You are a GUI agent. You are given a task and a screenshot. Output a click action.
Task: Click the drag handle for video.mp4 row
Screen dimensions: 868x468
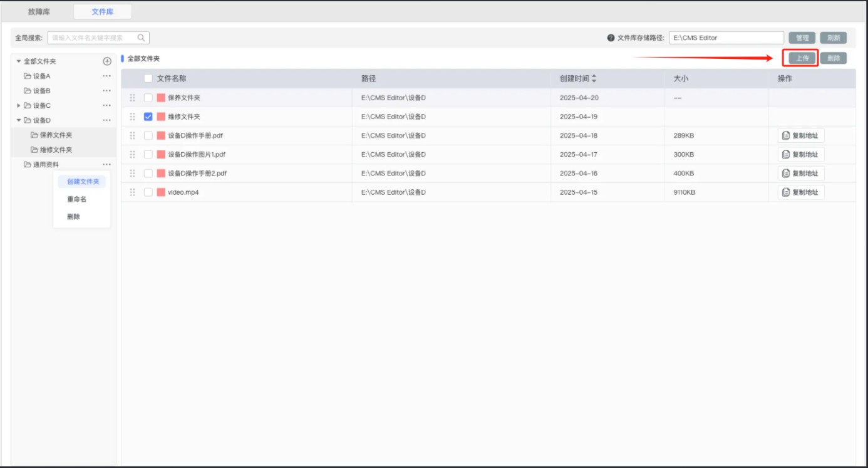click(x=132, y=192)
